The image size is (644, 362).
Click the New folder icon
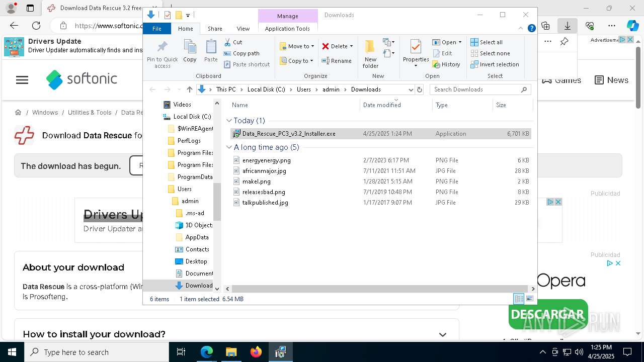(x=370, y=53)
